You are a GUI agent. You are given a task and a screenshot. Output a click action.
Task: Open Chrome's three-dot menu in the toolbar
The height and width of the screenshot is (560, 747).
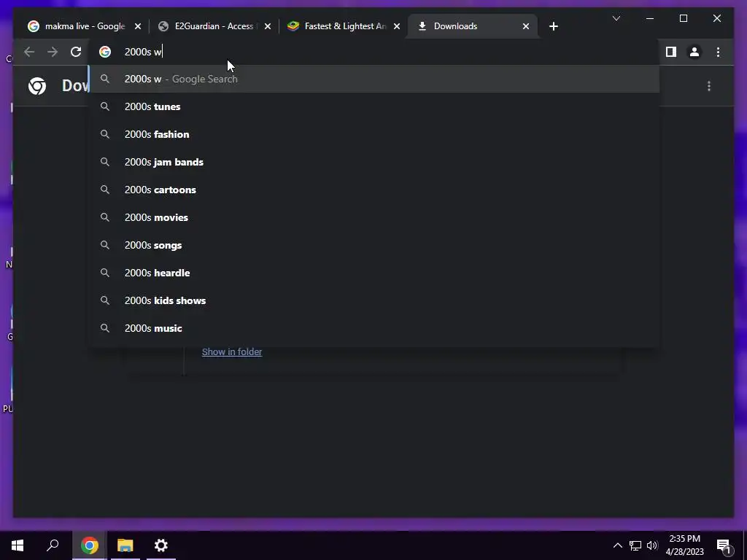point(718,52)
